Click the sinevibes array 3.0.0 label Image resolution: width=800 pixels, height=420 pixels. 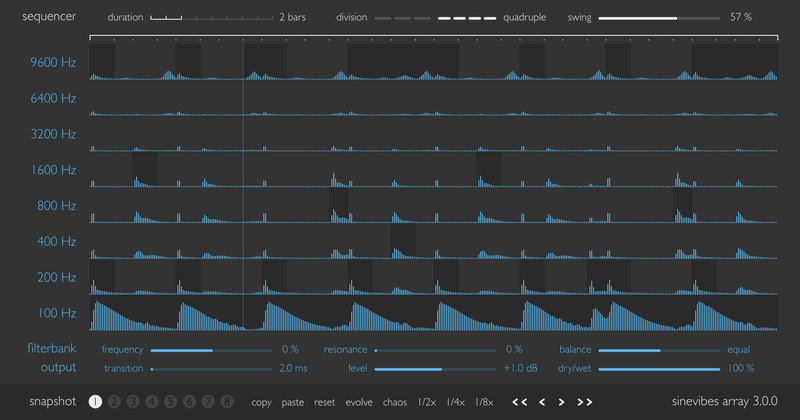[x=724, y=402]
